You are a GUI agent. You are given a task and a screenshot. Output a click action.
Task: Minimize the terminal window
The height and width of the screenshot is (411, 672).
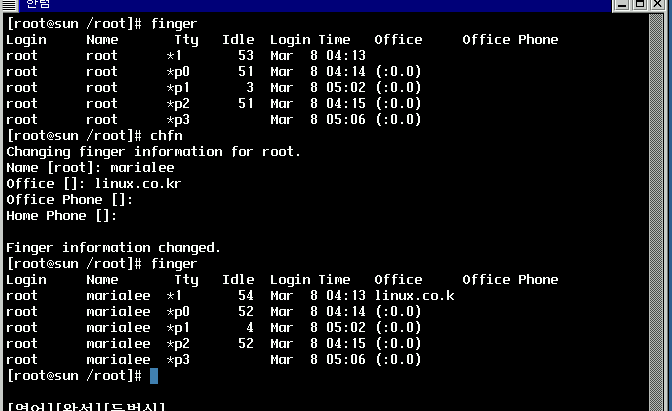tap(623, 4)
